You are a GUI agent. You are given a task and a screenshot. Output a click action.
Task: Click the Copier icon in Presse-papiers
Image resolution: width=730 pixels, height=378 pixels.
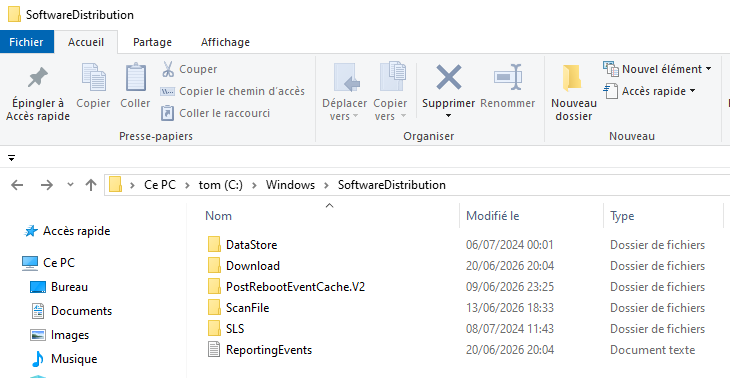tap(93, 77)
